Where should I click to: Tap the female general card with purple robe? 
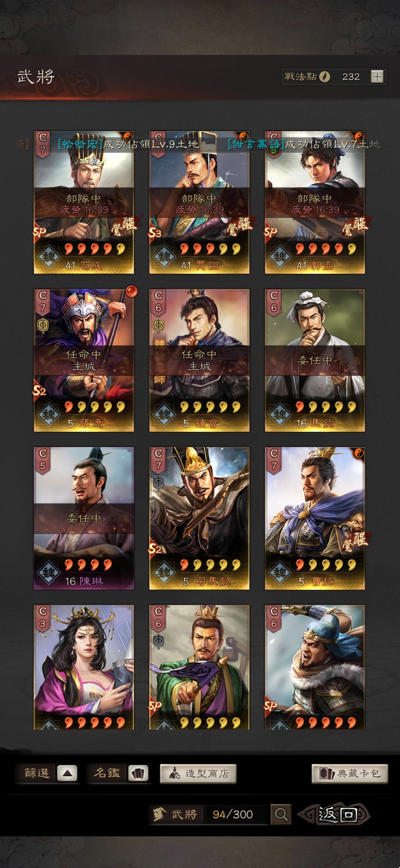coord(84,667)
